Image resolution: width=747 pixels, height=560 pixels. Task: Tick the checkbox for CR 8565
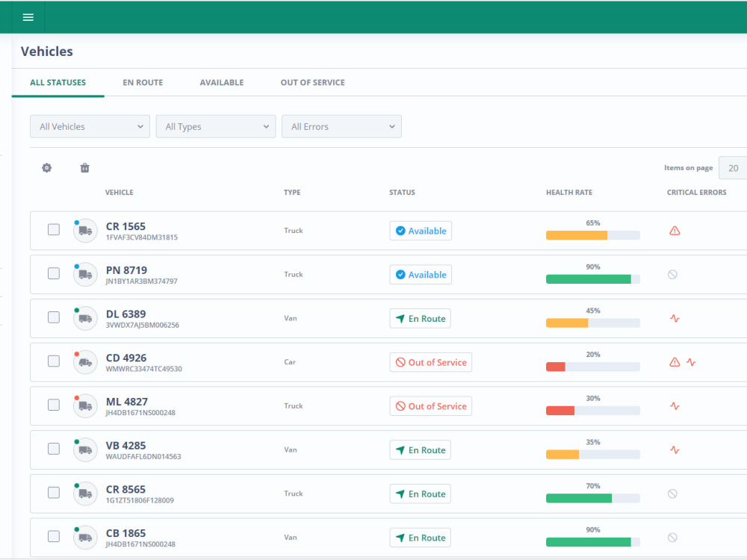click(54, 492)
